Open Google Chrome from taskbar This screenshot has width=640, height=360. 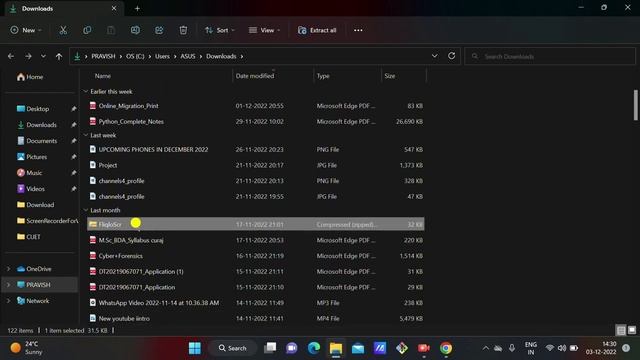pos(446,348)
